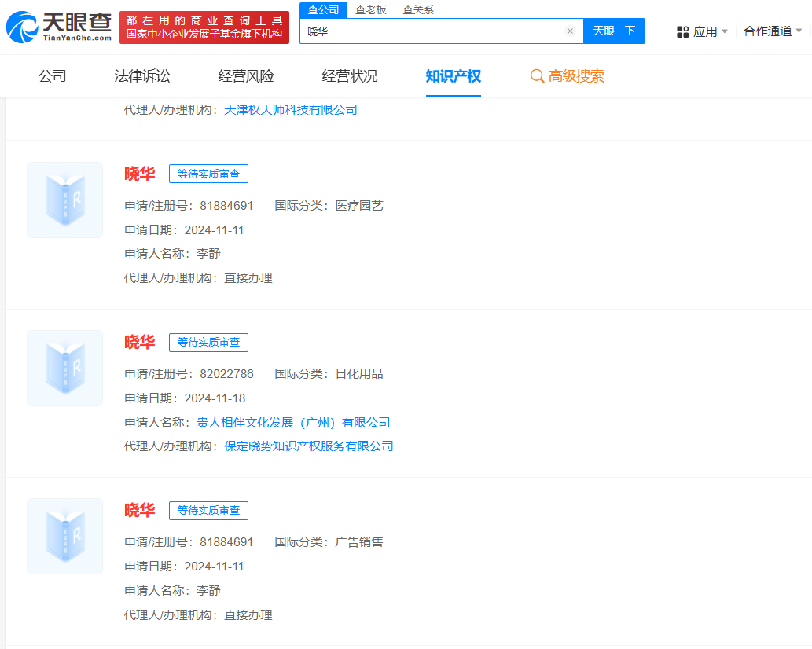Image resolution: width=812 pixels, height=649 pixels.
Task: Click 等待实质审查 tag on 广告销售 entry
Action: [208, 510]
